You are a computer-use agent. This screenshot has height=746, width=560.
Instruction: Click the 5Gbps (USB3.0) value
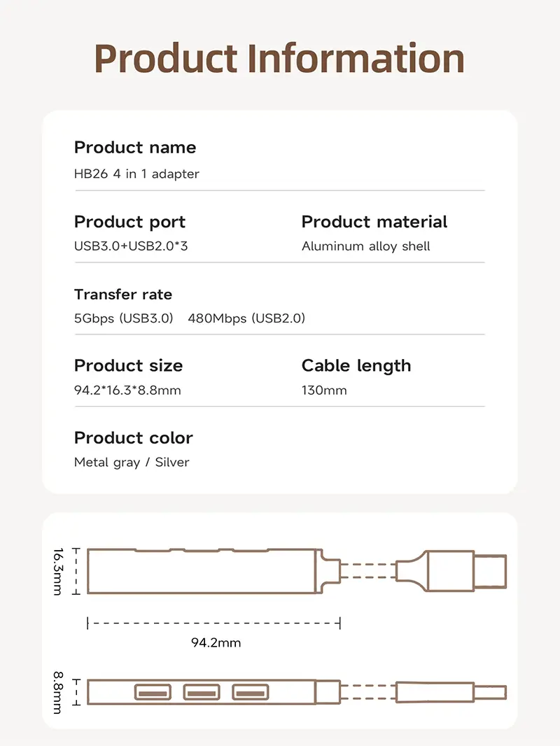click(x=124, y=318)
